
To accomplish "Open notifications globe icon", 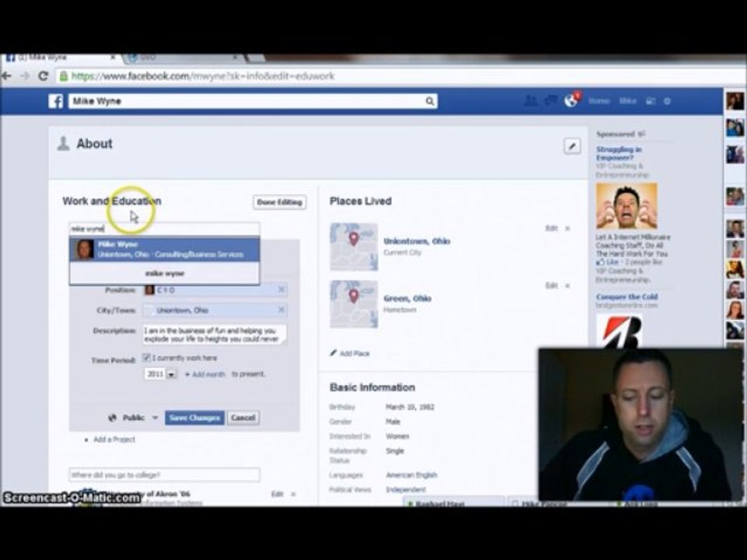I will (x=570, y=100).
